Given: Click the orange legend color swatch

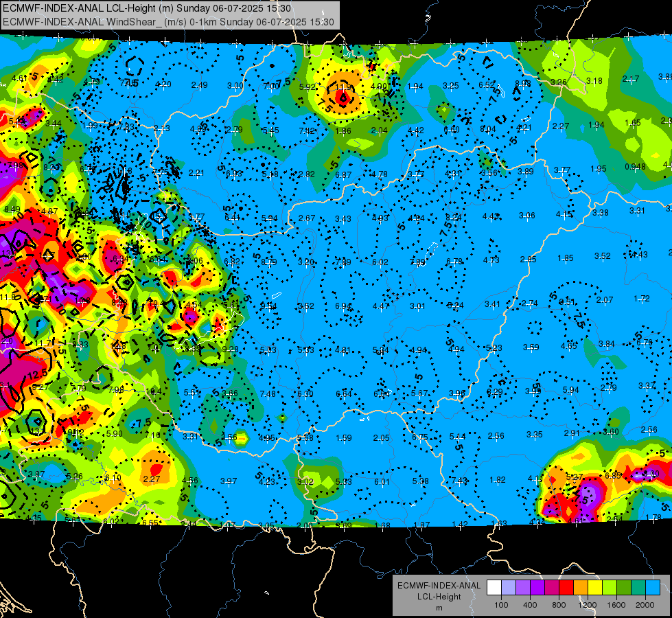Looking at the screenshot, I should (581, 587).
